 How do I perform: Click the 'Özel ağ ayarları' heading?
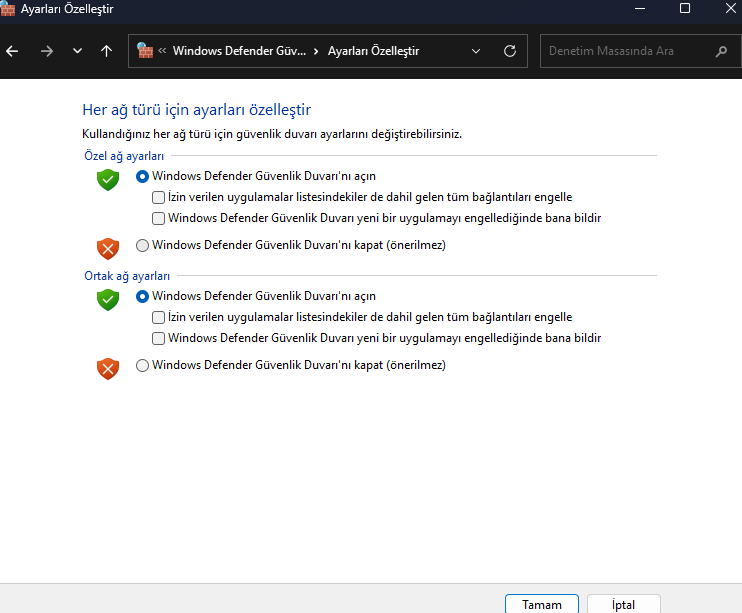[124, 156]
